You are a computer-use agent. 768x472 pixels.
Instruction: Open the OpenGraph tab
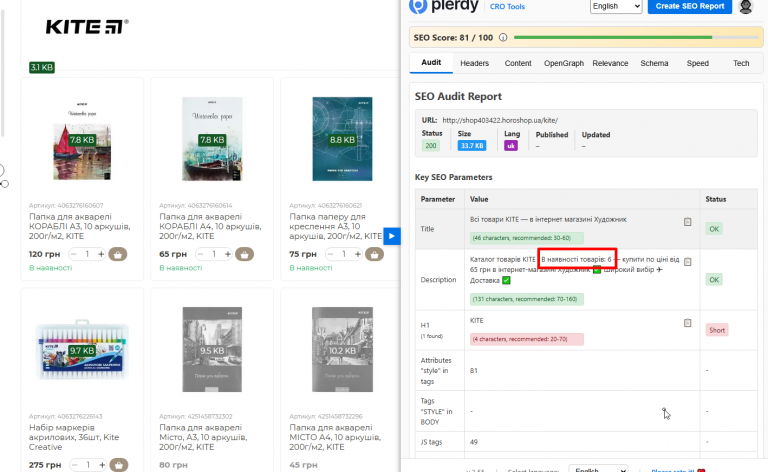click(x=564, y=63)
